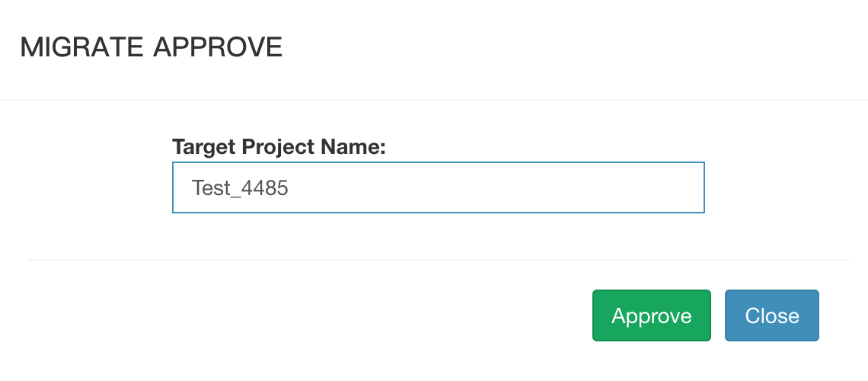Hit Approve in the dialog footer
Viewport: 868px width, 381px height.
click(x=651, y=315)
